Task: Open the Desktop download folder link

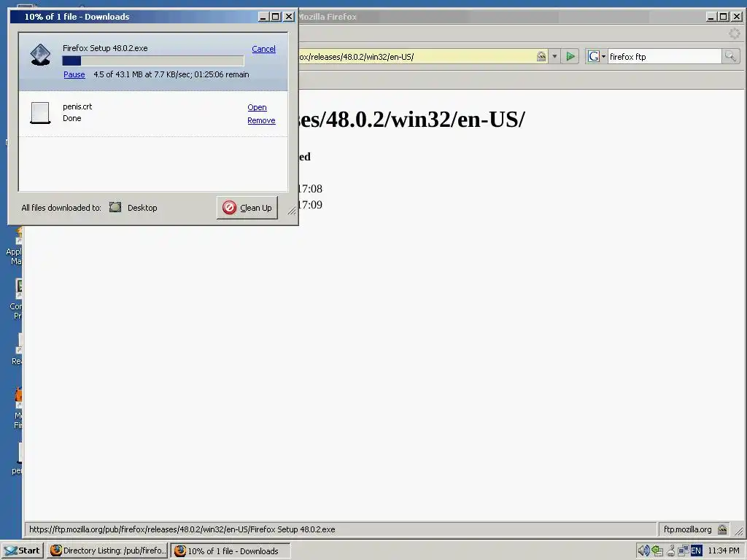Action: point(142,208)
